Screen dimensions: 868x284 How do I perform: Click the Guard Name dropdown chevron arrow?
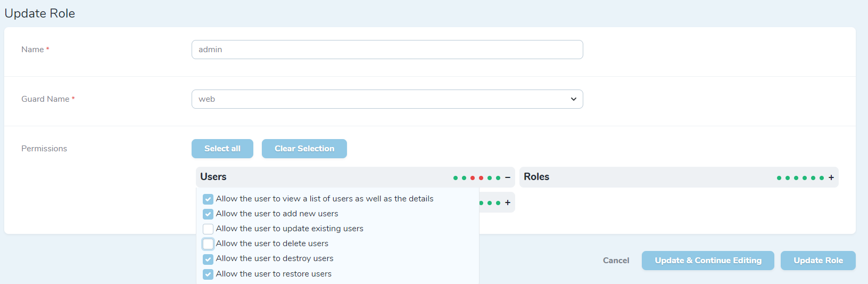coord(574,99)
